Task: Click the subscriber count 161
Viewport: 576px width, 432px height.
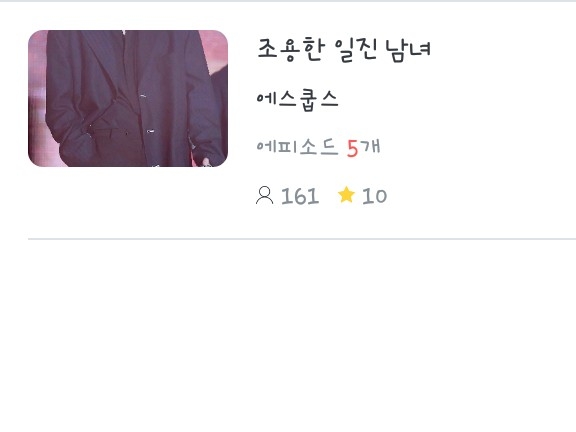Action: point(300,196)
